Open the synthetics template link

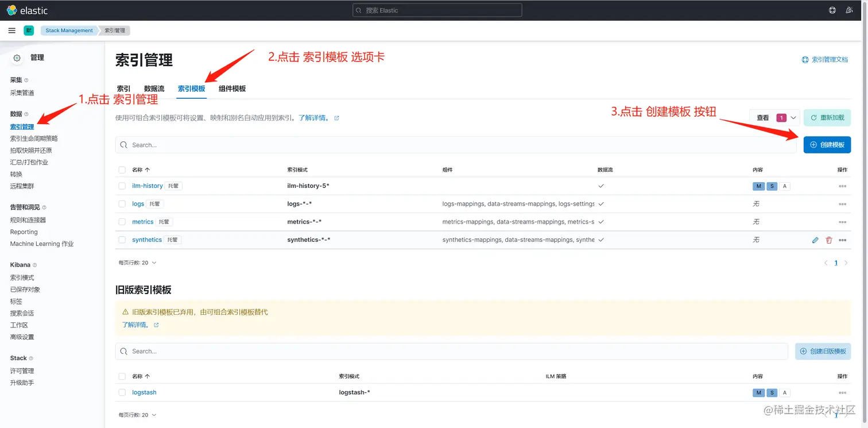coord(147,240)
